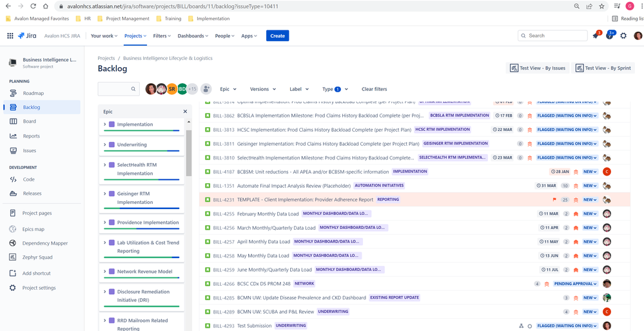
Task: Open user profile avatar in top bar
Action: pyautogui.click(x=638, y=35)
